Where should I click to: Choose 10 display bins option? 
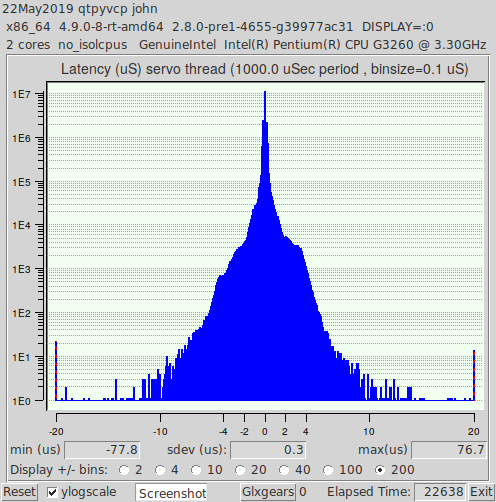pos(196,470)
